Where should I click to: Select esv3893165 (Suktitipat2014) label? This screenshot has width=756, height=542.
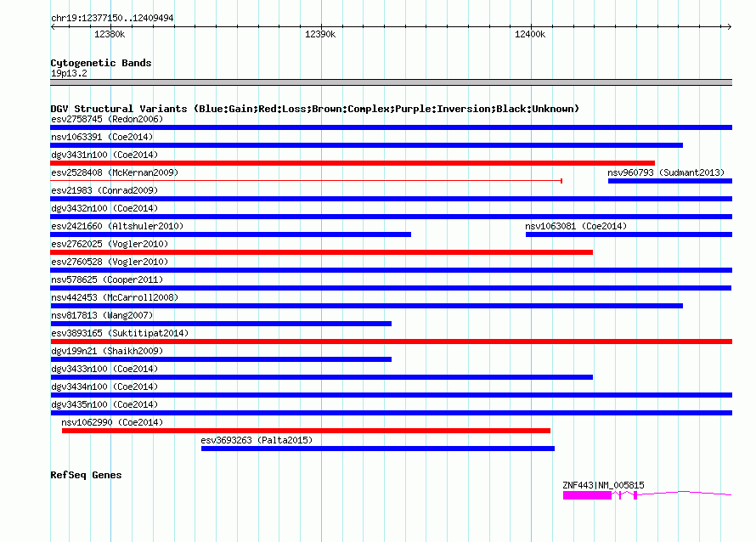click(x=120, y=333)
